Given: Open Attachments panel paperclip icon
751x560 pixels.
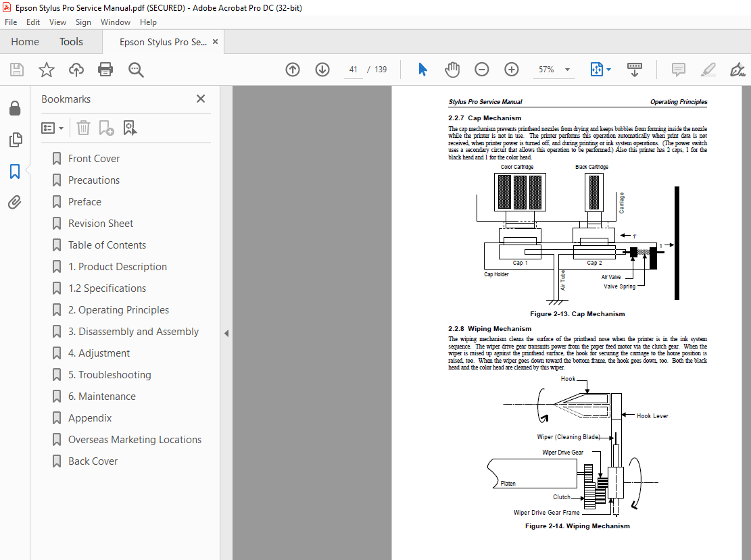Looking at the screenshot, I should click(15, 202).
